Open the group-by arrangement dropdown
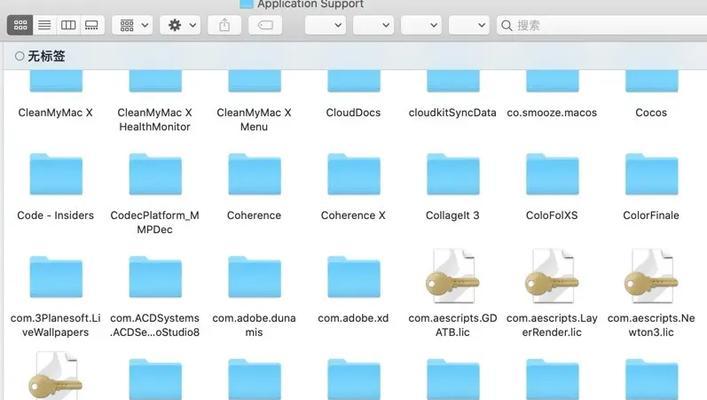The image size is (707, 400). coord(133,25)
